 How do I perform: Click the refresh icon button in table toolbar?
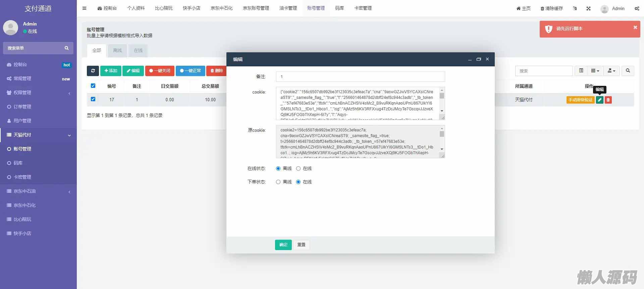(93, 71)
